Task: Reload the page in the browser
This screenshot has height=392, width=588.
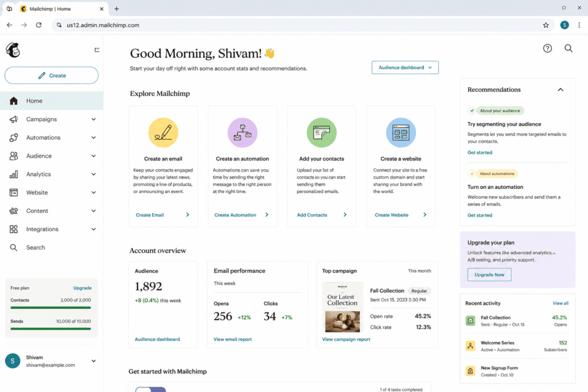Action: [38, 25]
